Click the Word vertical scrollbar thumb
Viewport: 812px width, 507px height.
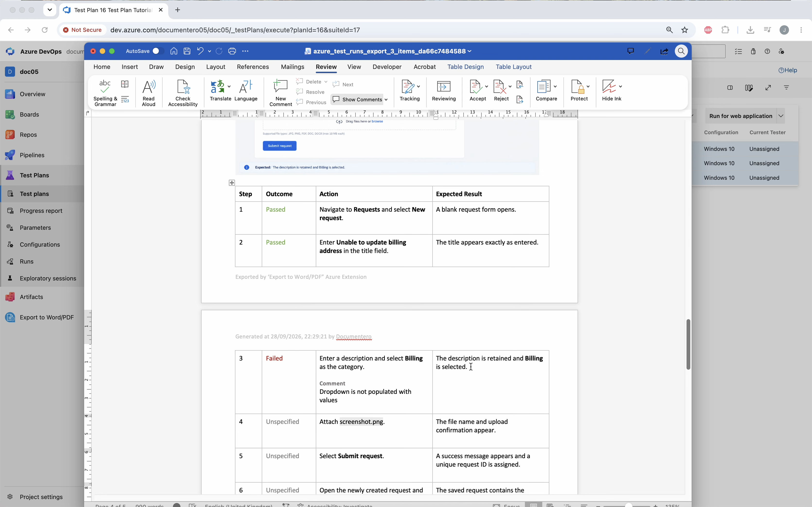pos(688,344)
